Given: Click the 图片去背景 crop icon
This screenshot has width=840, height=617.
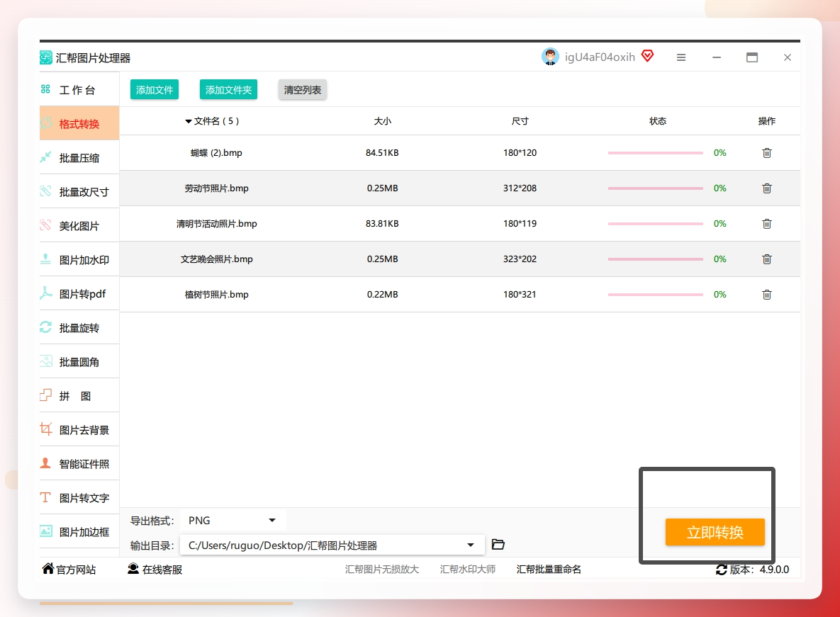Looking at the screenshot, I should click(45, 429).
